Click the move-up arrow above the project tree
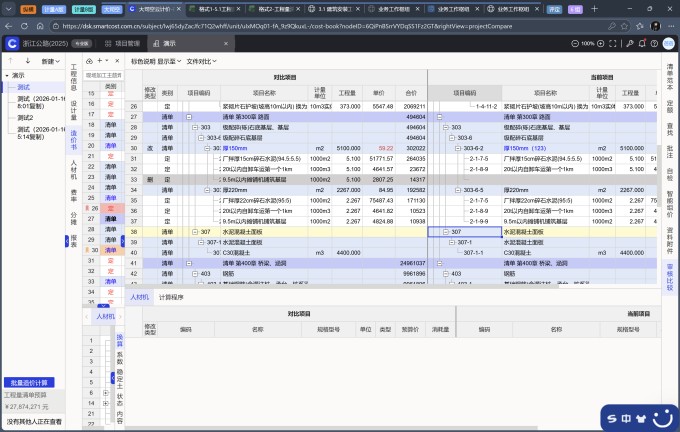680x432 pixels. 11,61
